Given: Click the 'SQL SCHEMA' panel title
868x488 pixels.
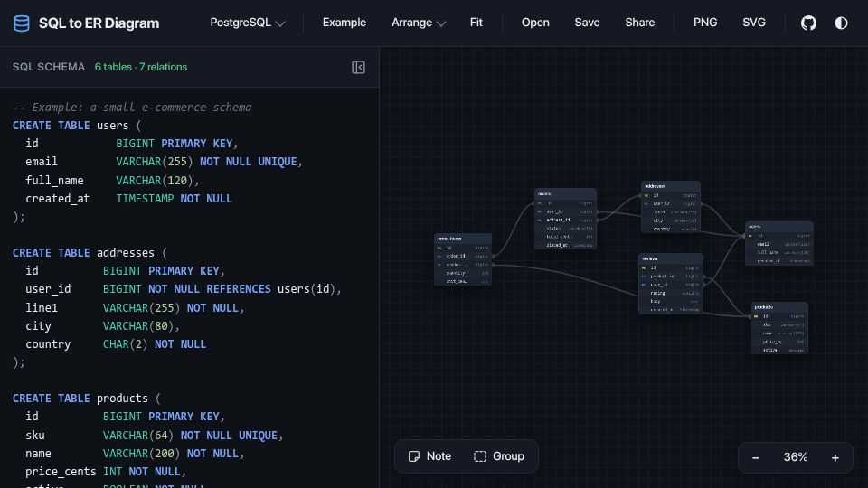Looking at the screenshot, I should (49, 67).
